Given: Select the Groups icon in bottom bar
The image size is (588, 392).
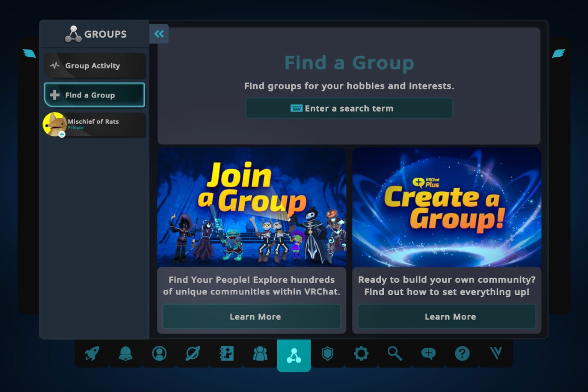Looking at the screenshot, I should pos(294,355).
